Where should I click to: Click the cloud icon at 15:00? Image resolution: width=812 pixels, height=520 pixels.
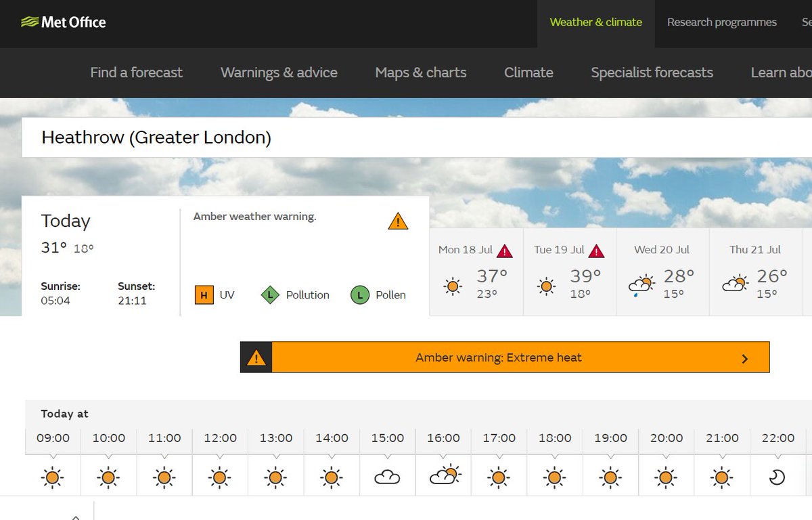[387, 477]
